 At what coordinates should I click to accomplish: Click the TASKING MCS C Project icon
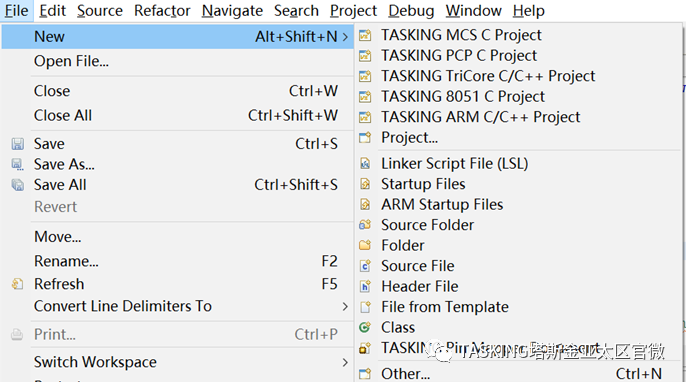(365, 35)
